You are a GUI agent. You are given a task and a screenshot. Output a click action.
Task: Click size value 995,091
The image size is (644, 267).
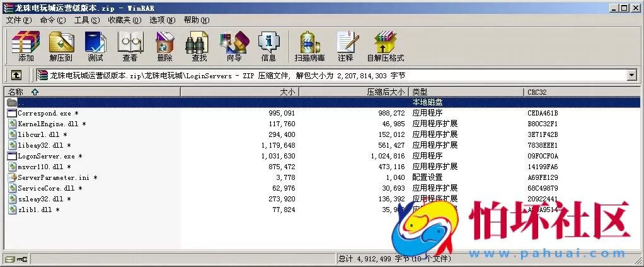coord(282,113)
